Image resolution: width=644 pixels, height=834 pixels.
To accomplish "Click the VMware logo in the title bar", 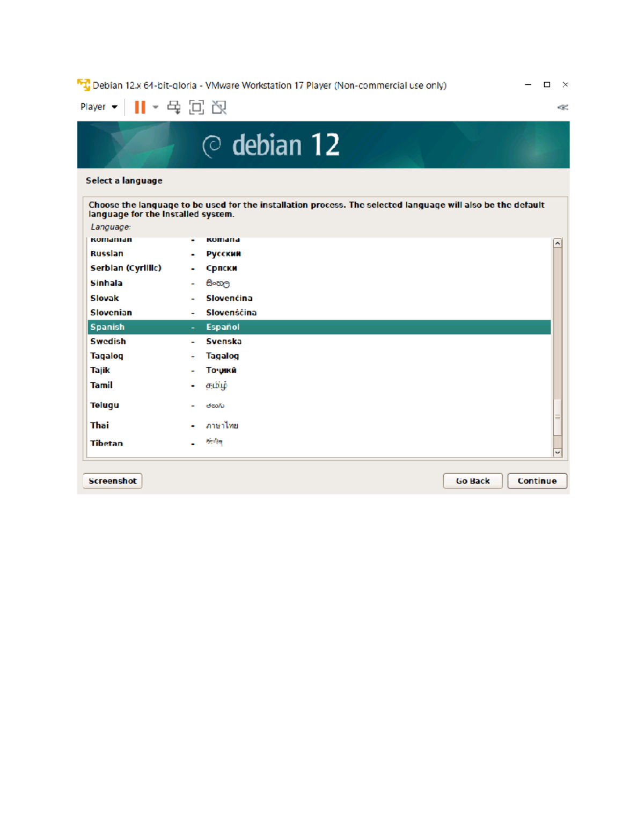I will click(x=83, y=84).
